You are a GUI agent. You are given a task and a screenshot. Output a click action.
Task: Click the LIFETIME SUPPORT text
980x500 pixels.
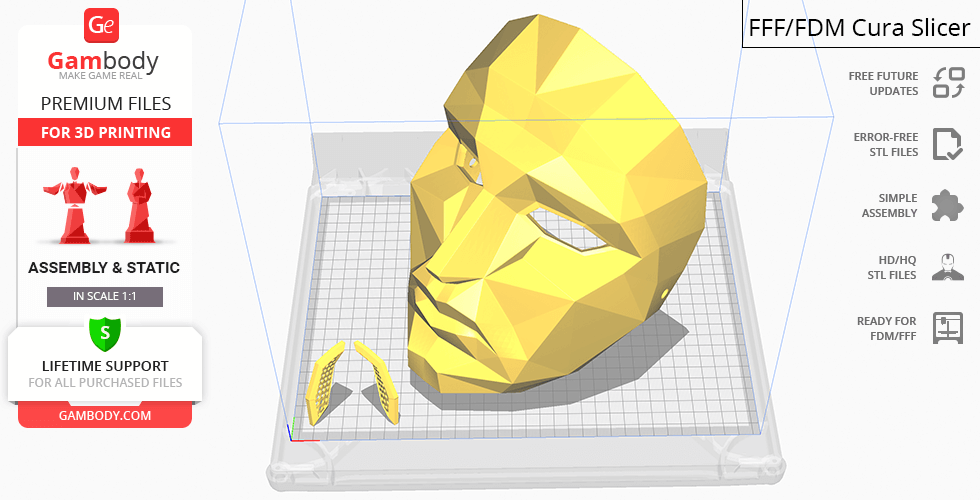(x=105, y=366)
